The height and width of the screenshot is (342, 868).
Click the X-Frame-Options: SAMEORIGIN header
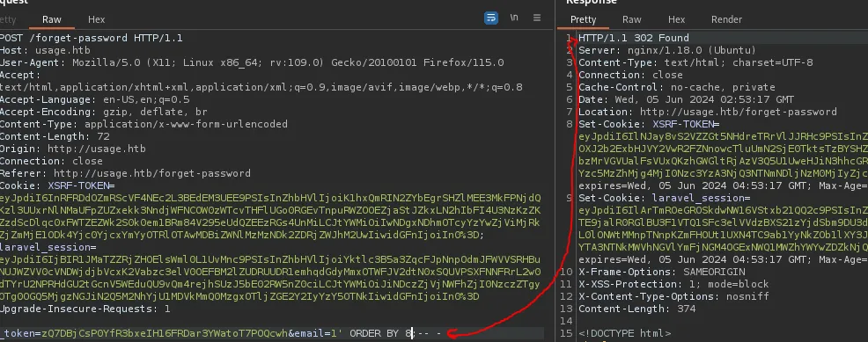coord(661,272)
